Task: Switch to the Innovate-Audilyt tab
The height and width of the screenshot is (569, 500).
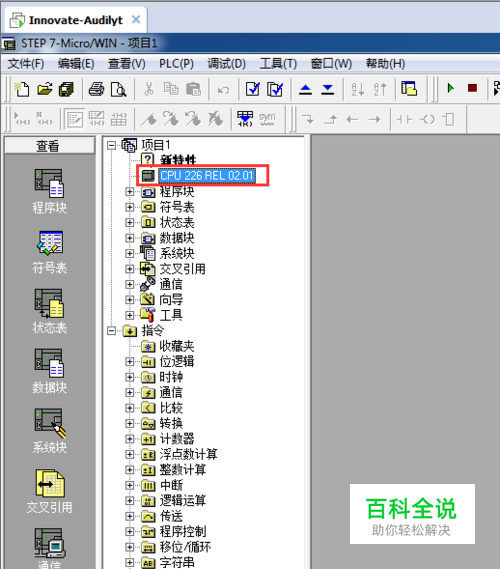Action: coord(75,20)
